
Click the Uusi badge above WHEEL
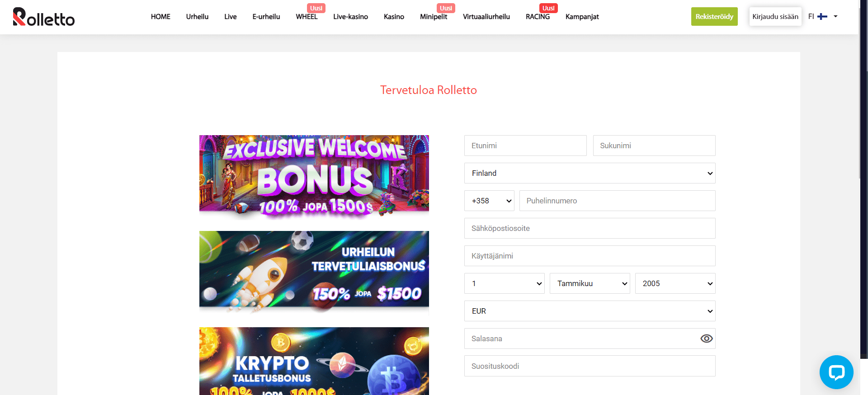(x=316, y=8)
